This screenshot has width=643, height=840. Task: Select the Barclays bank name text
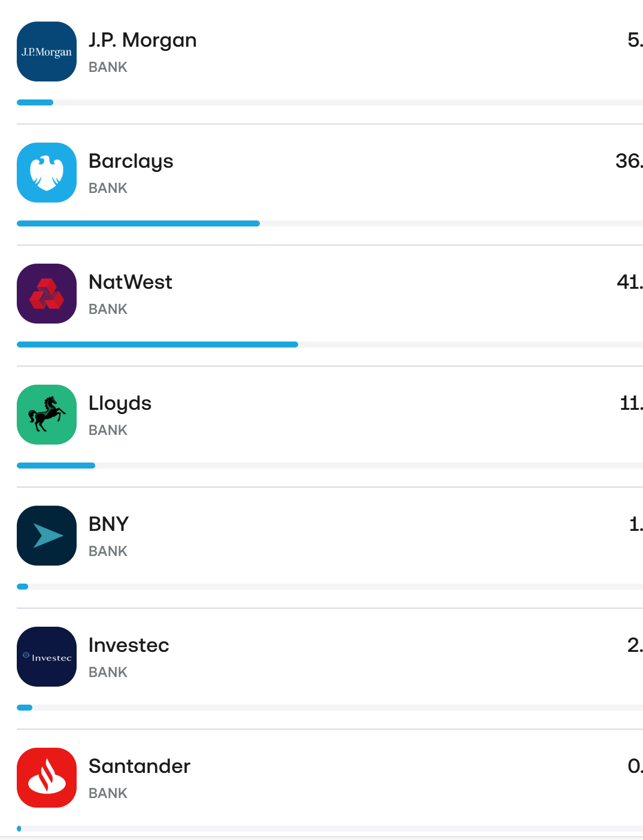(x=131, y=161)
